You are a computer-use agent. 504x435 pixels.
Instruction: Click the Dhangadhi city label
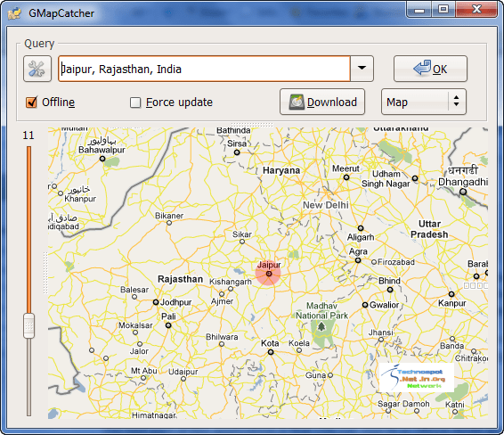click(463, 182)
